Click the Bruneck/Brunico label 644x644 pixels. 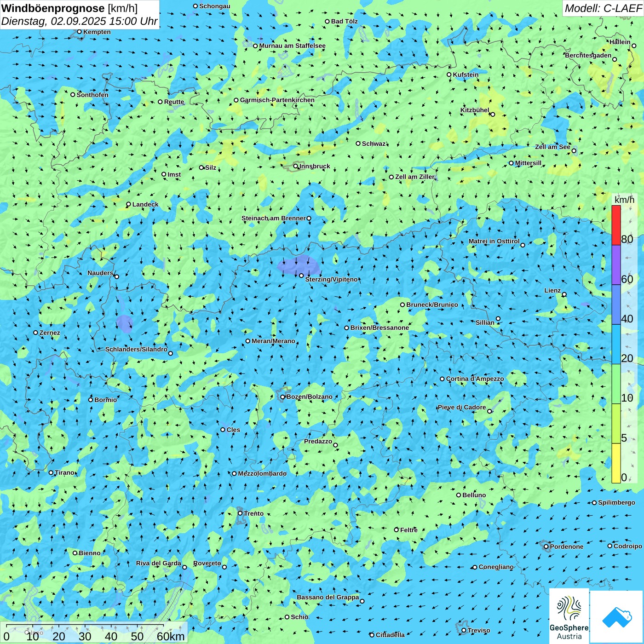(432, 305)
